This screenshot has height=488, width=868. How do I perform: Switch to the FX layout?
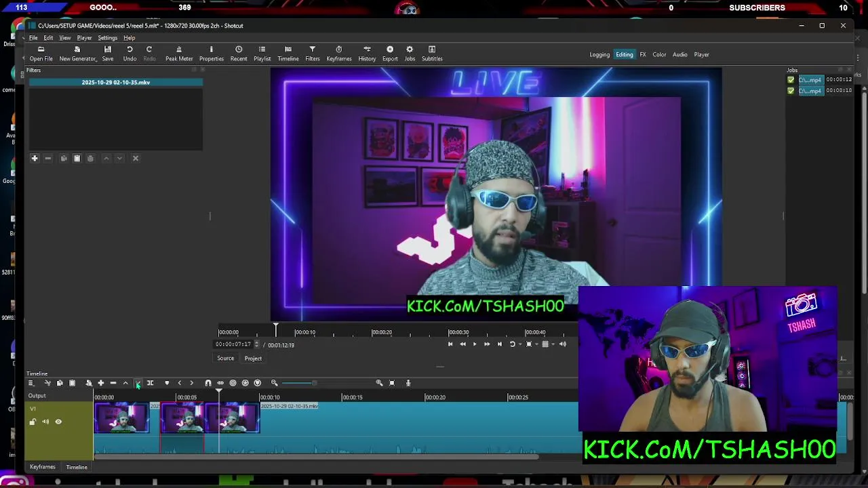coord(643,55)
